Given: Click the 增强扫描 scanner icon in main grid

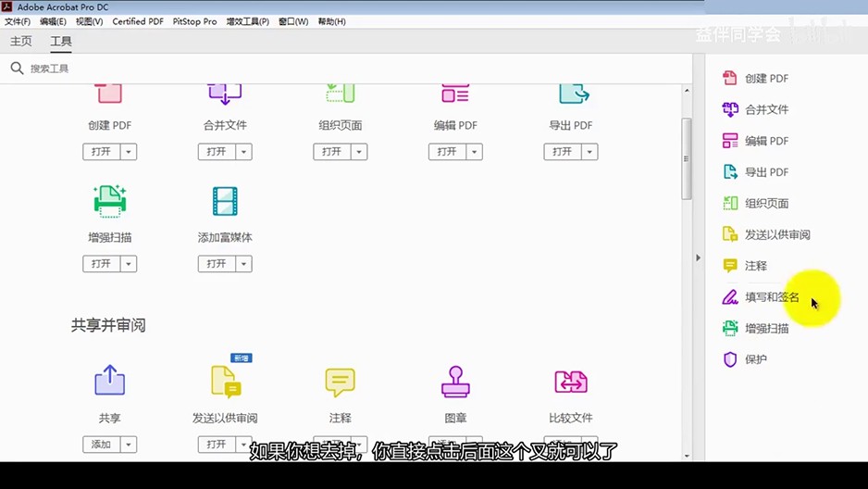Looking at the screenshot, I should click(109, 201).
